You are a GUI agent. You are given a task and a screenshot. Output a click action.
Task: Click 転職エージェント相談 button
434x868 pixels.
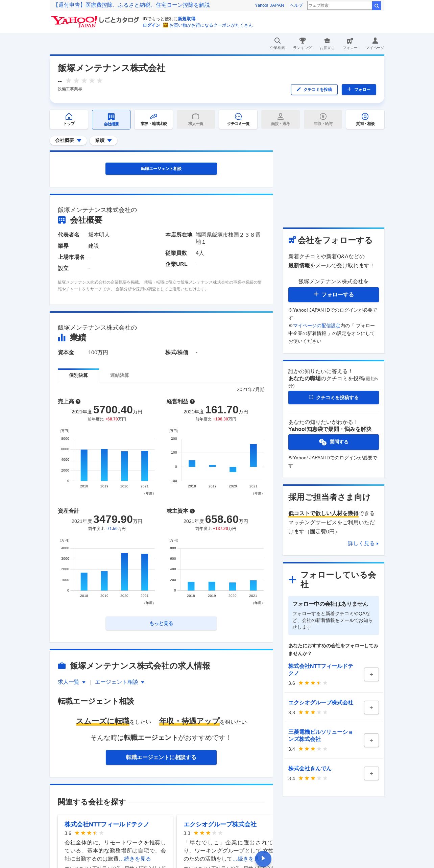coord(161,169)
